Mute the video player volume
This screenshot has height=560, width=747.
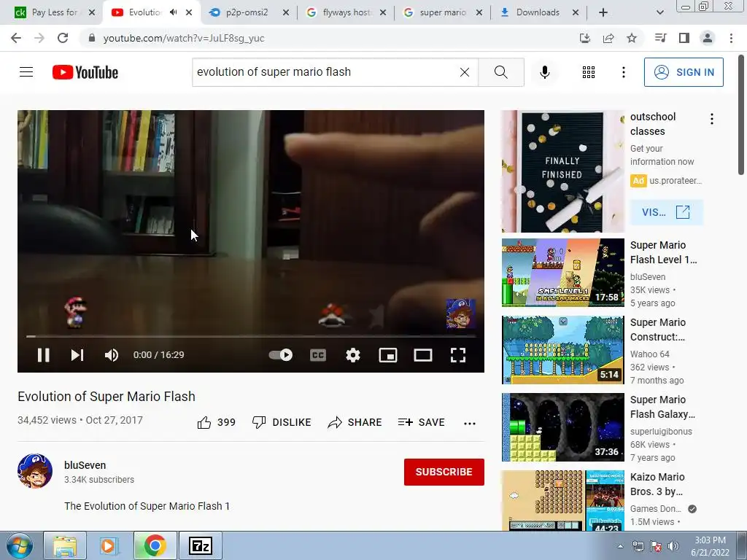[112, 355]
